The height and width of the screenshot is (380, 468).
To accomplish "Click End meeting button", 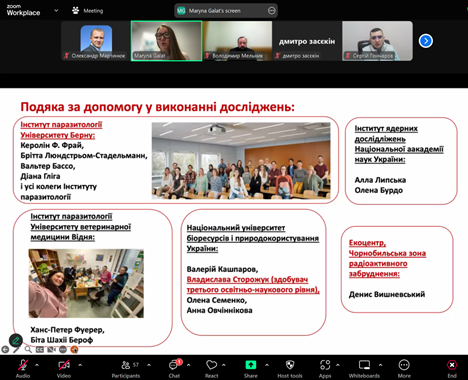I will click(x=452, y=369).
